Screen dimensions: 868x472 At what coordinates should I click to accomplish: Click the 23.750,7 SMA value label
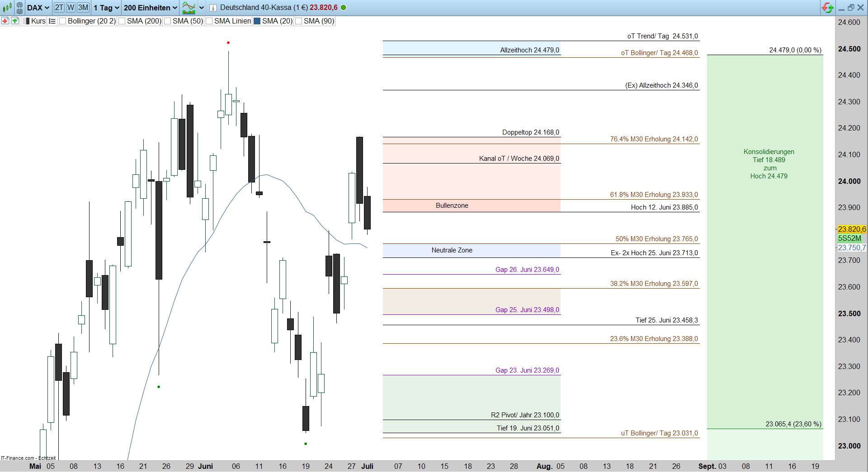(852, 248)
